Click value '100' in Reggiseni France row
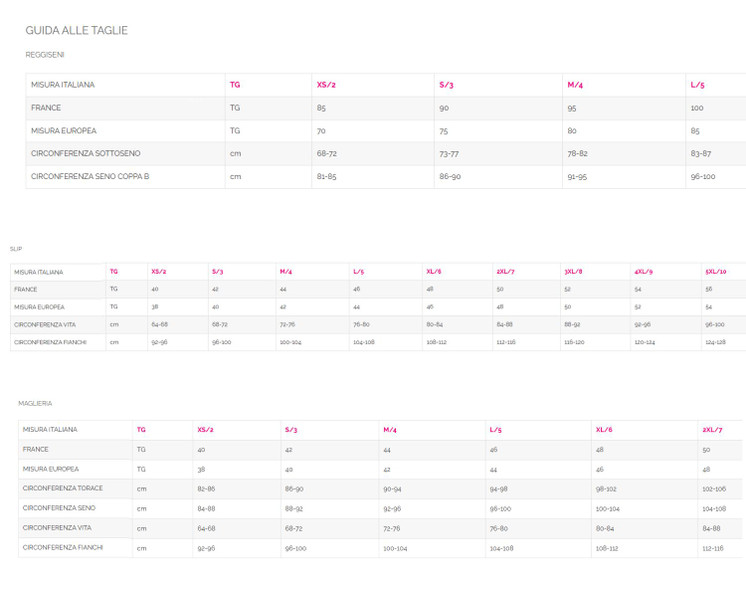Image resolution: width=746 pixels, height=597 pixels. pos(697,108)
